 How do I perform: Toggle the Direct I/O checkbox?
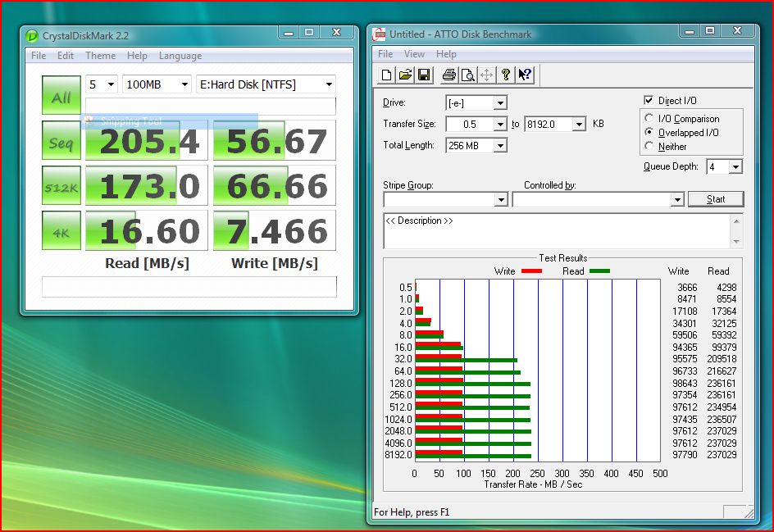[649, 100]
